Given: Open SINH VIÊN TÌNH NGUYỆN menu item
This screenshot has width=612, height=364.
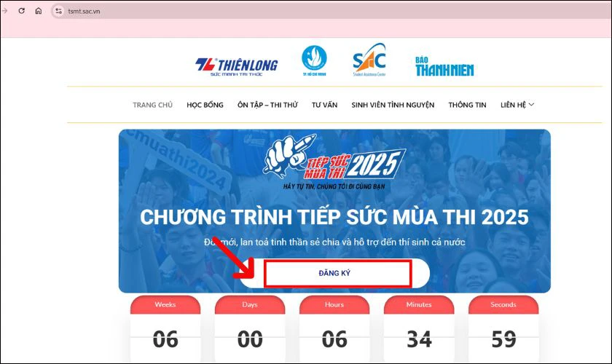Looking at the screenshot, I should [393, 105].
